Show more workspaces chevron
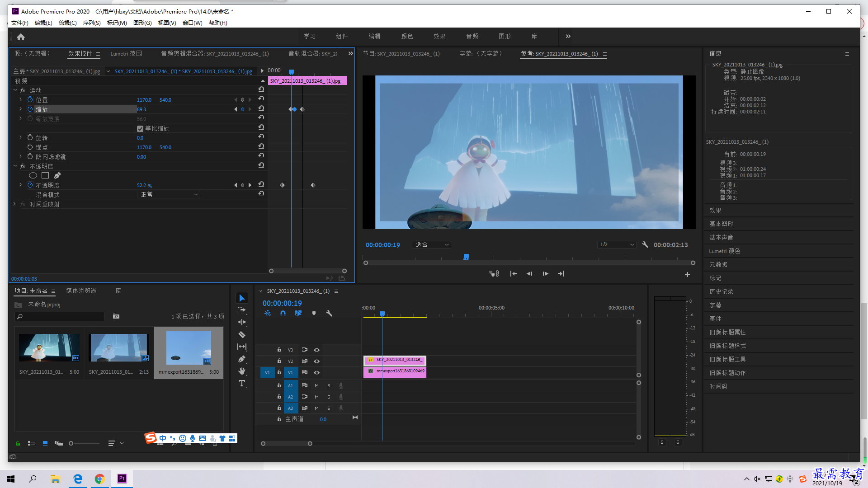This screenshot has height=488, width=868. pyautogui.click(x=568, y=36)
